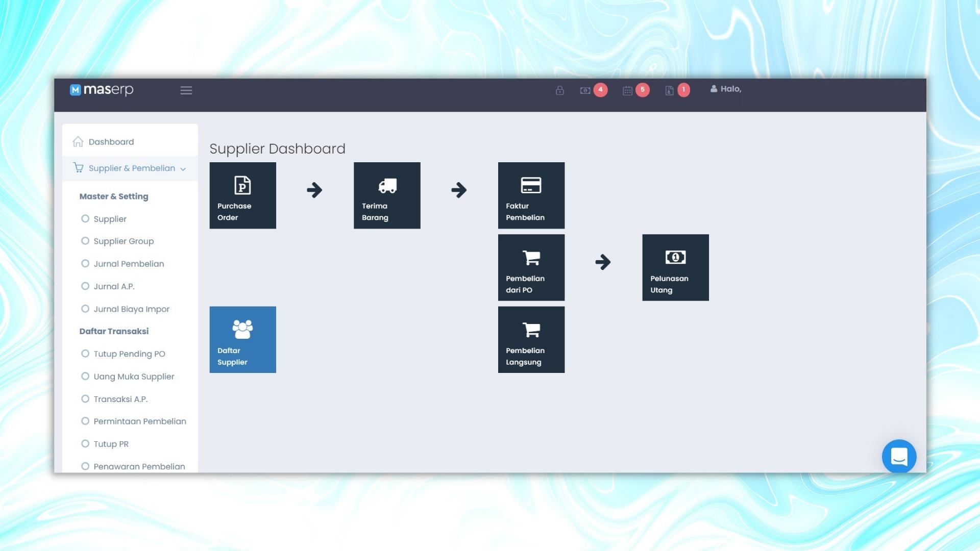980x551 pixels.
Task: Click the maserp logo
Action: [102, 90]
